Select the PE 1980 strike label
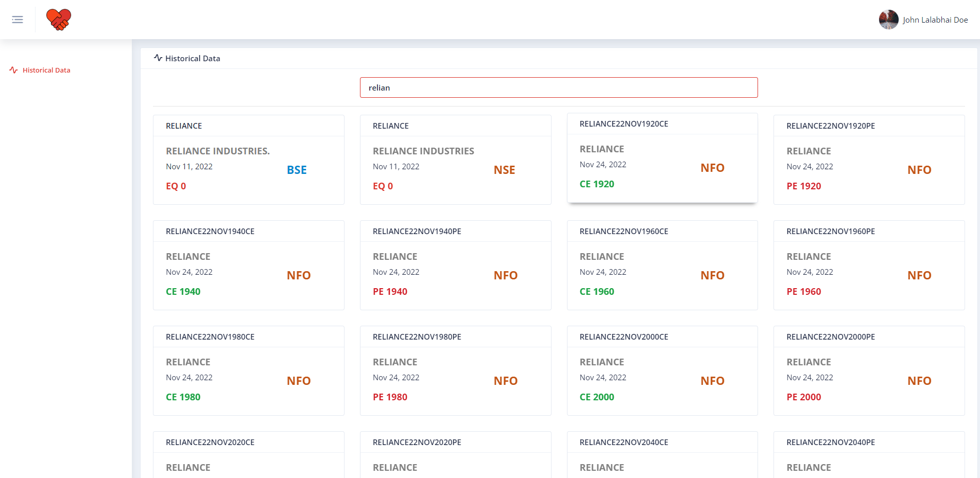Image resolution: width=980 pixels, height=478 pixels. pyautogui.click(x=390, y=397)
